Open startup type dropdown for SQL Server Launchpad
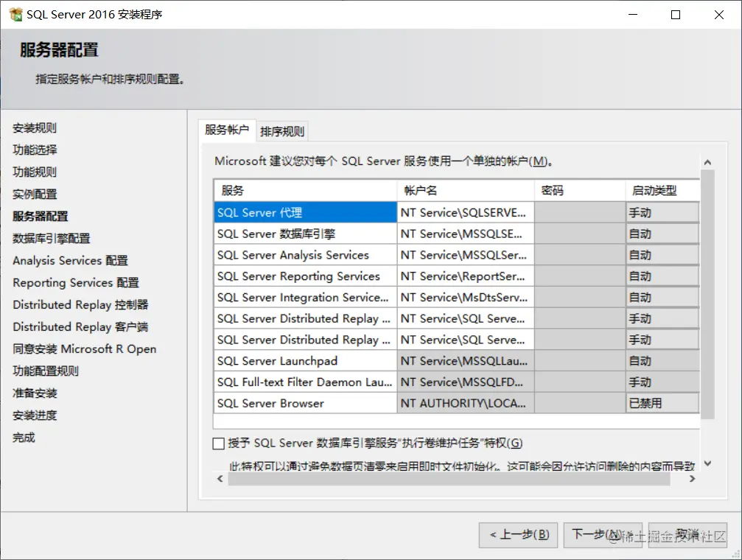The image size is (742, 560). (662, 361)
